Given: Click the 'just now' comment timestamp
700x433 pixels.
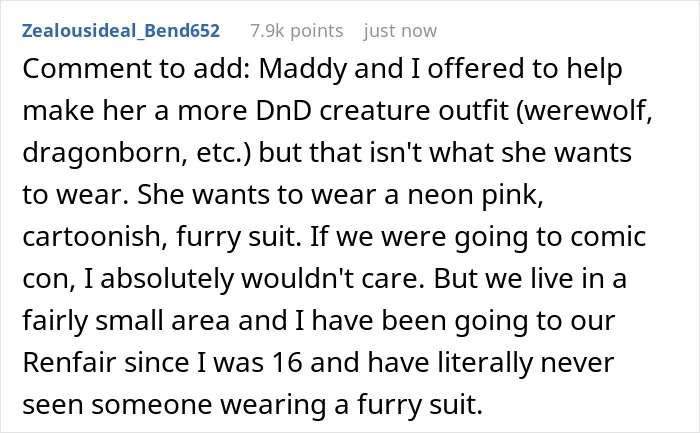Looking at the screenshot, I should 400,31.
